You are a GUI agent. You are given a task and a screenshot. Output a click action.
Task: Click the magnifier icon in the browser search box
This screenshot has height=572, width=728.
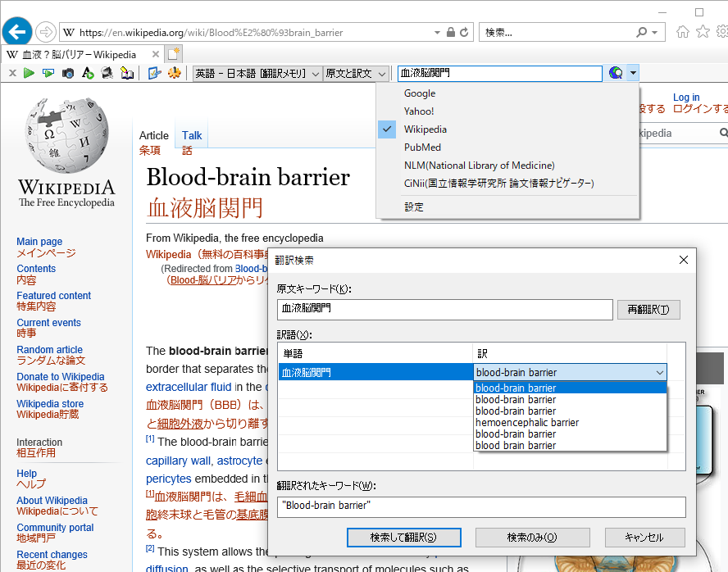(641, 32)
